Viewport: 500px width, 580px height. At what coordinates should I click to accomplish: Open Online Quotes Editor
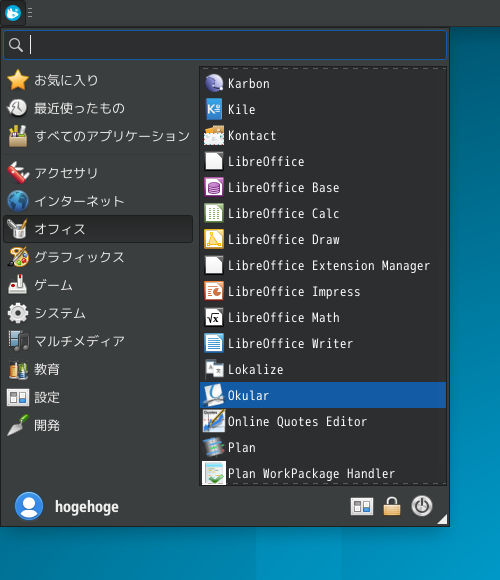pyautogui.click(x=323, y=421)
